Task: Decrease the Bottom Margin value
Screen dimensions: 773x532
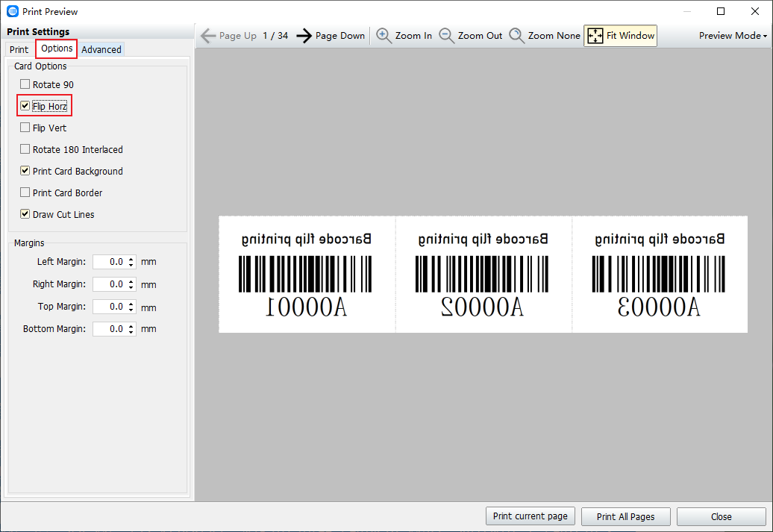Action: [131, 332]
